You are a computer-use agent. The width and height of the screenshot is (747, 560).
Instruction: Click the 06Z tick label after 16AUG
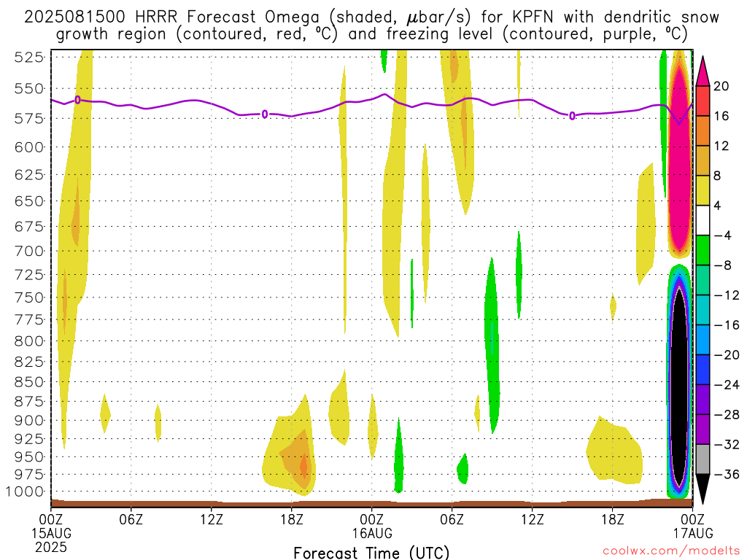(x=452, y=518)
